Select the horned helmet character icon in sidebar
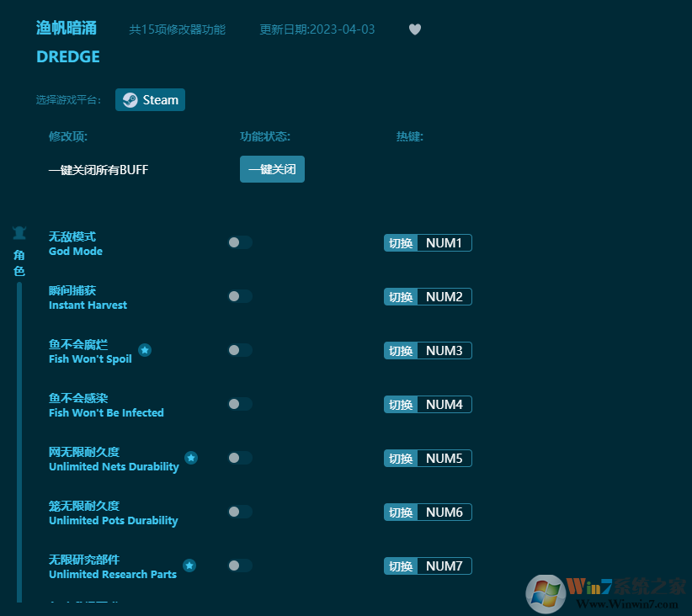Image resolution: width=692 pixels, height=616 pixels. 19,232
